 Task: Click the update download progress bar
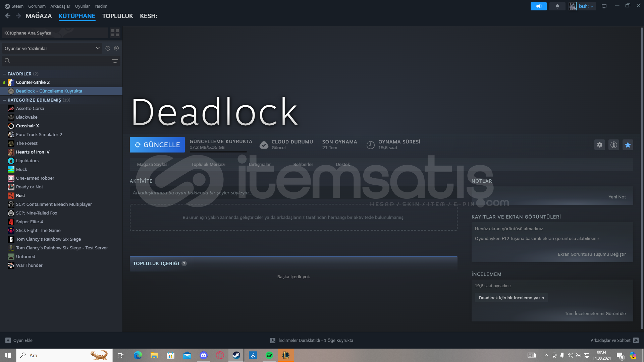pos(218,152)
